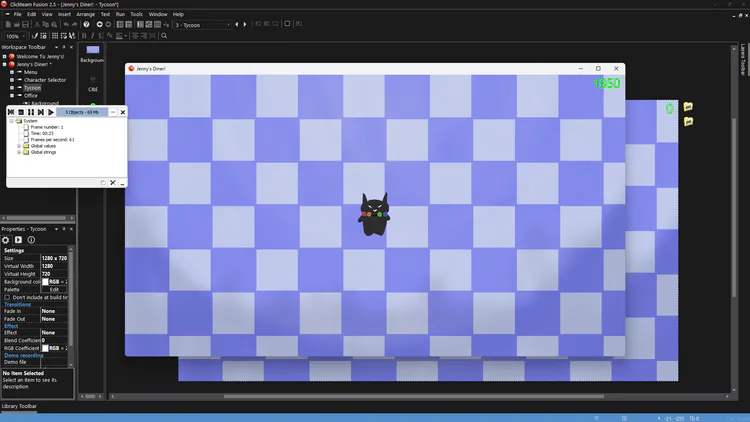Click the Back navigation circle icon
Viewport: 750px width, 422px height.
pyautogui.click(x=99, y=24)
